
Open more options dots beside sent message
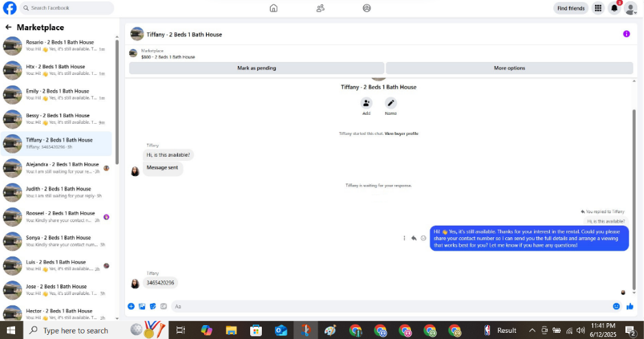click(x=404, y=239)
